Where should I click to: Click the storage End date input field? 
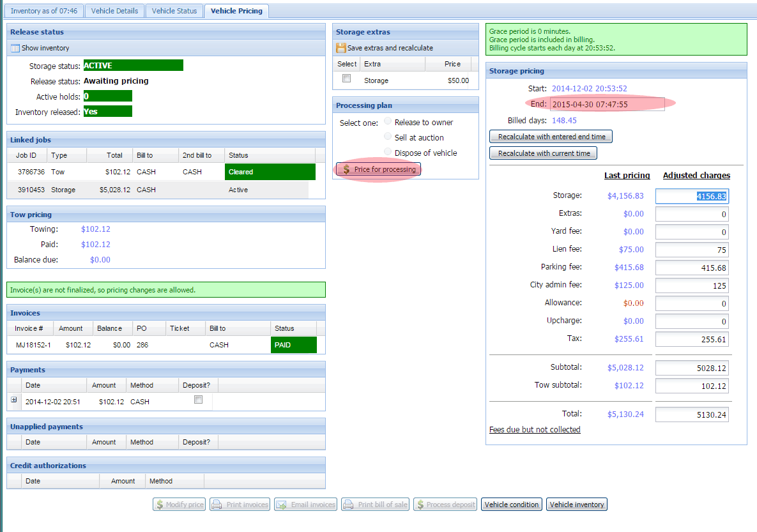607,104
